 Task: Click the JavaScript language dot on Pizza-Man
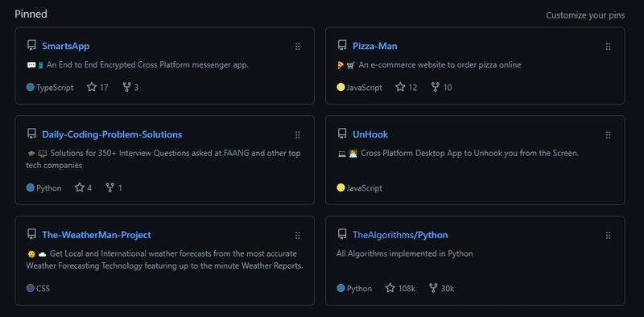[341, 87]
